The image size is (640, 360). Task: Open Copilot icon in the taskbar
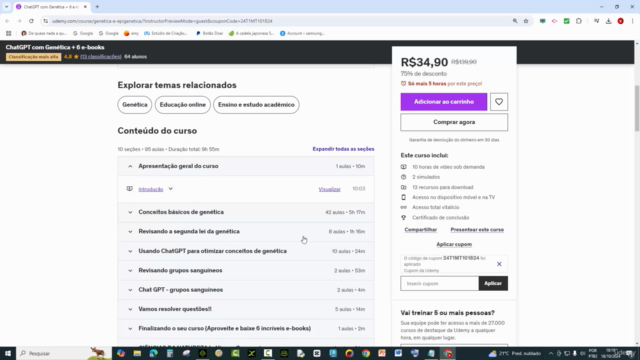pos(121,353)
